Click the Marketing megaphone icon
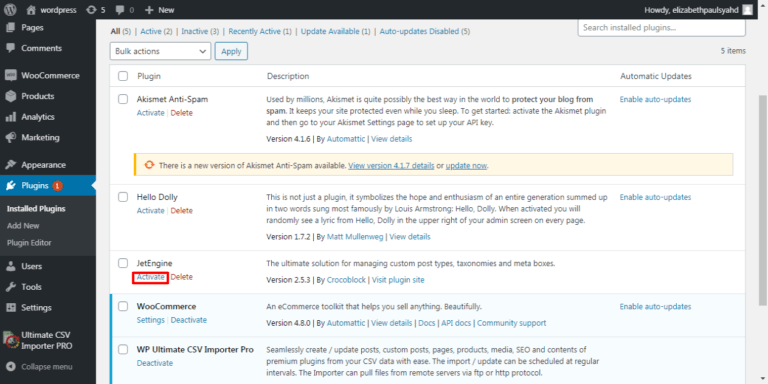The width and height of the screenshot is (768, 384). point(10,137)
